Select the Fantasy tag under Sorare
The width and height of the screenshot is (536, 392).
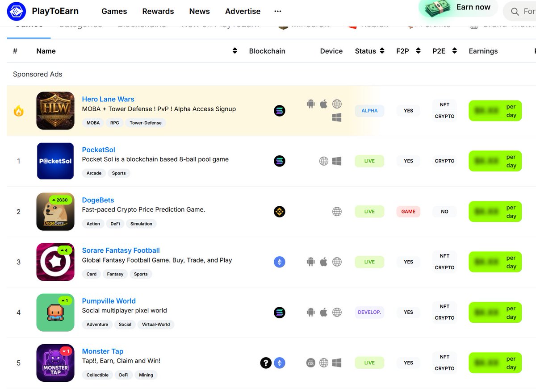point(115,274)
